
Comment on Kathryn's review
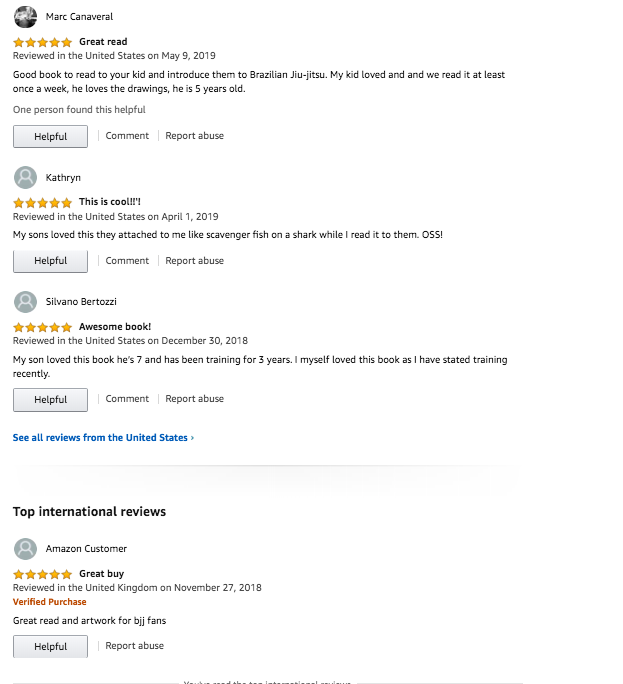point(127,260)
